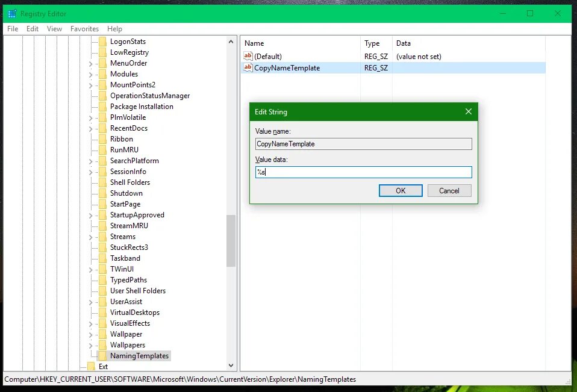Click the LogonStats folder icon
This screenshot has height=392, width=577.
point(102,42)
